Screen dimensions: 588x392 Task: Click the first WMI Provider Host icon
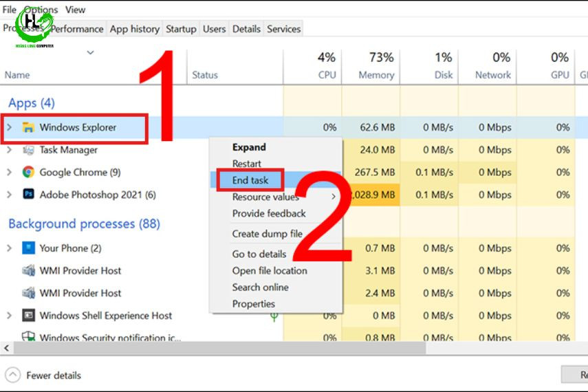28,270
